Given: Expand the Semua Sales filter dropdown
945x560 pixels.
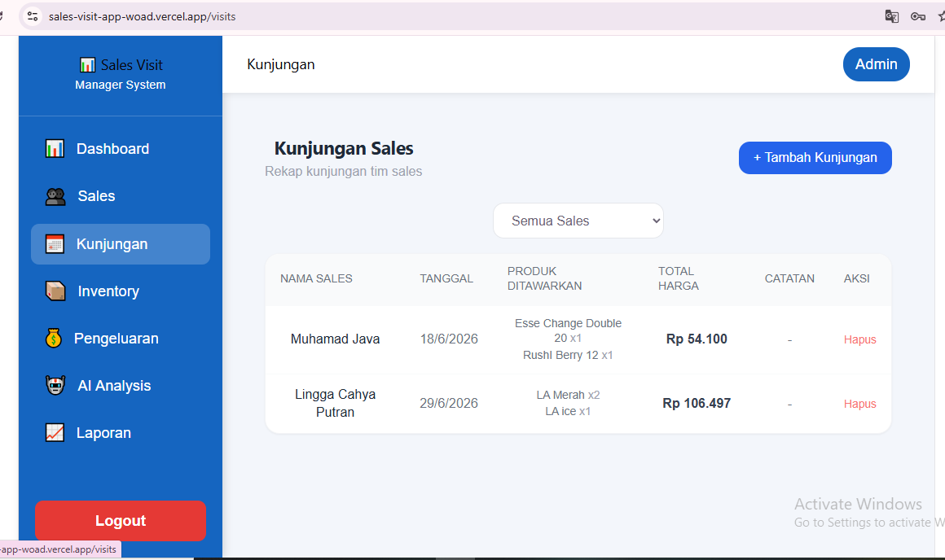Looking at the screenshot, I should coord(578,221).
